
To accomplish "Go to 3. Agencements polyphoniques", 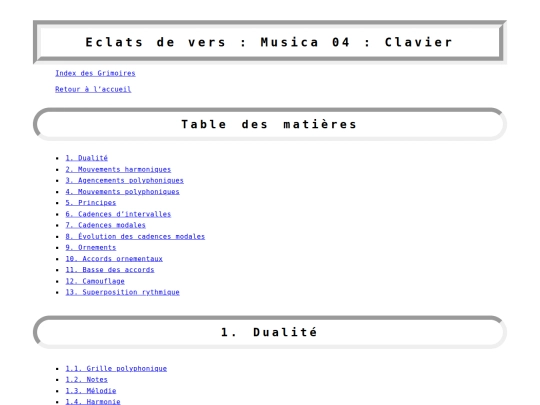I will pos(125,180).
